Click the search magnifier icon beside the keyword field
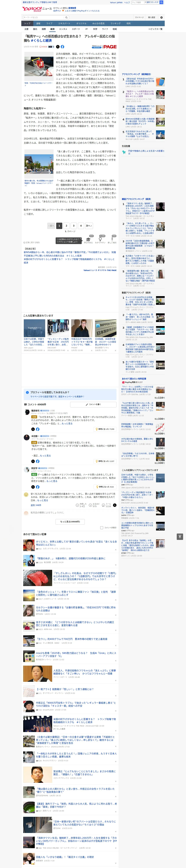 [66, 18]
